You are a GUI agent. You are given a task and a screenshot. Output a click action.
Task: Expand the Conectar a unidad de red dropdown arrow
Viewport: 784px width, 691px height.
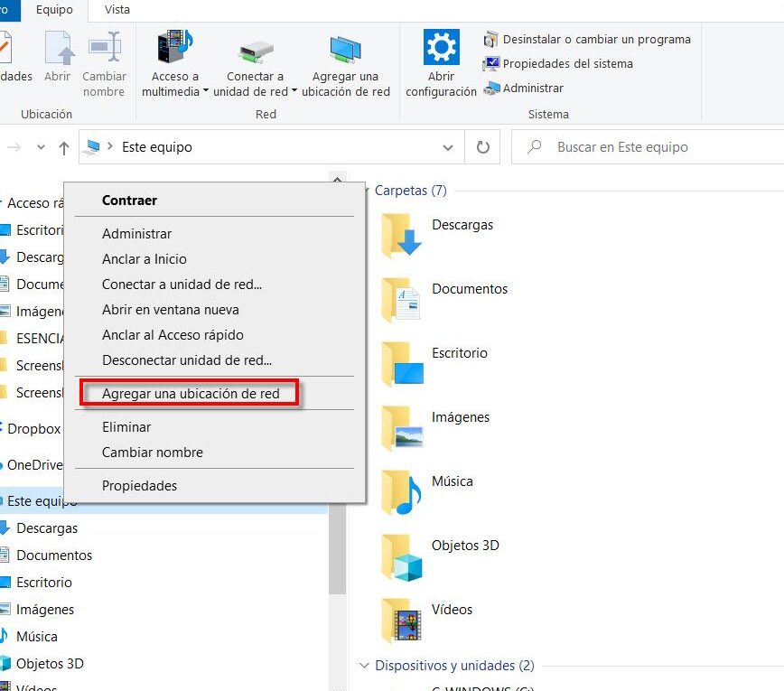(294, 89)
